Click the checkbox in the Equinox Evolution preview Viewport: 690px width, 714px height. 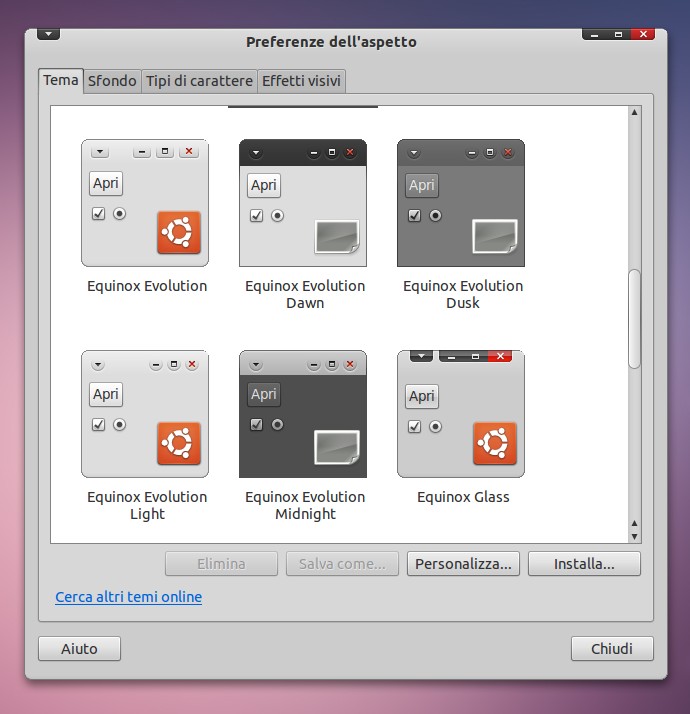[98, 214]
